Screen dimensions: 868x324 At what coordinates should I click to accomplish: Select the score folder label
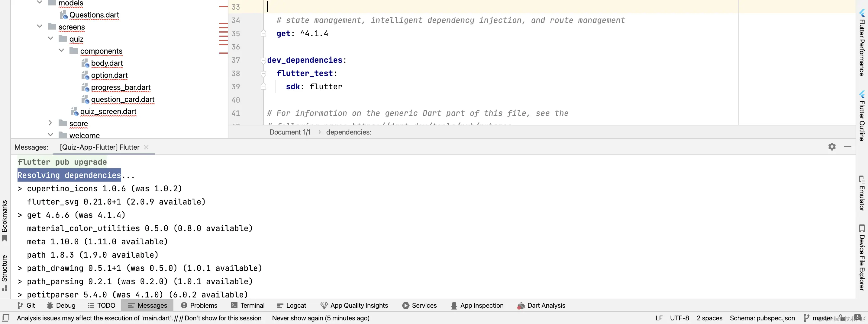click(x=79, y=124)
